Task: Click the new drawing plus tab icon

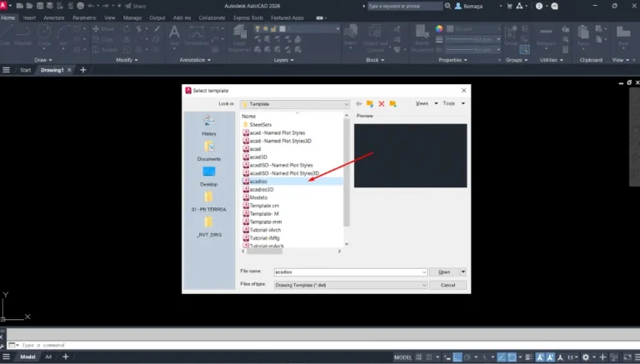Action: tap(82, 70)
